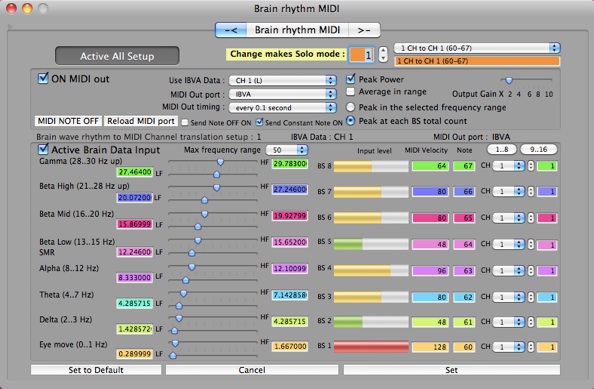This screenshot has width=594, height=389.
Task: Open the MIDI Out port dropdown
Action: (x=283, y=94)
